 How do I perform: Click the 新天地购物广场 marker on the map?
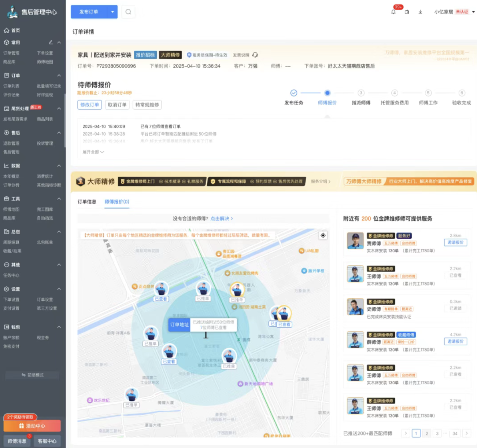pos(255,383)
